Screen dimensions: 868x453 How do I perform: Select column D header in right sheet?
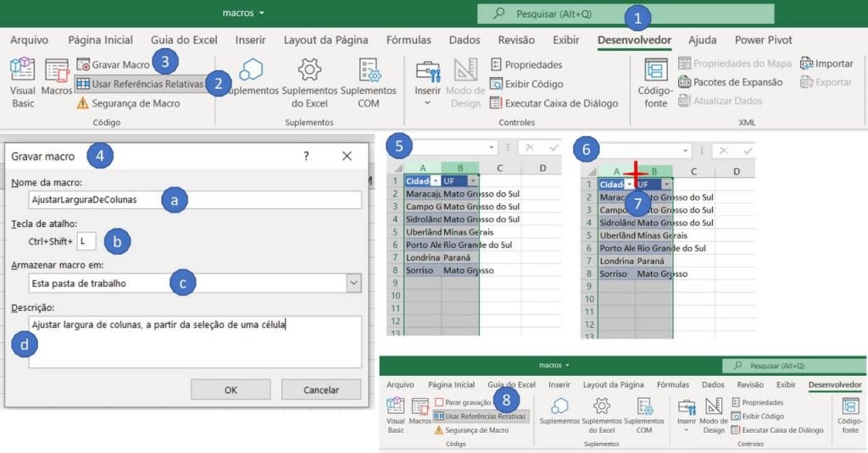click(x=737, y=172)
